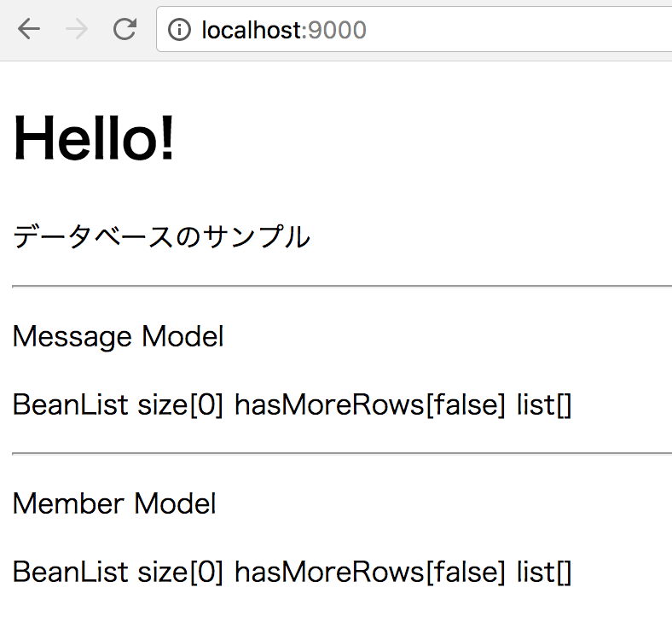The image size is (672, 628).
Task: Open the site info icon in address bar
Action: point(179,30)
